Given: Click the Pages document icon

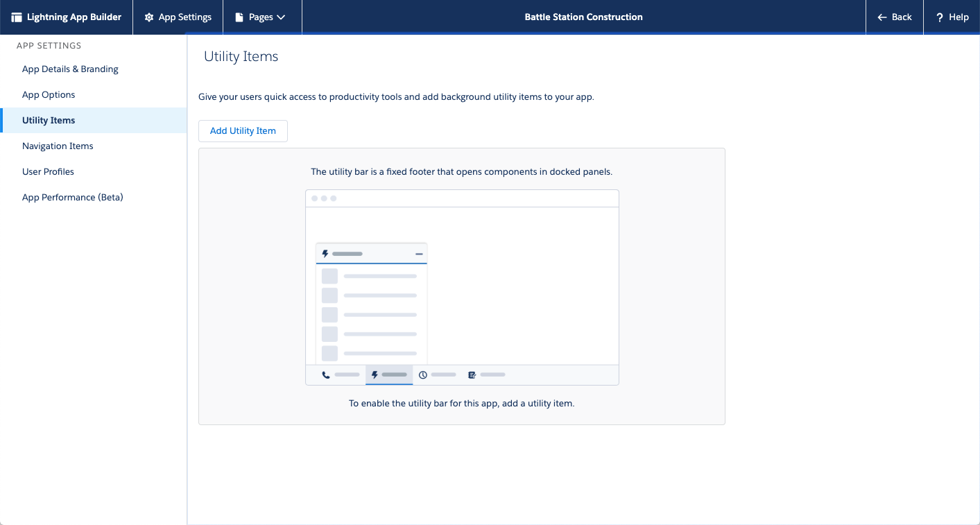Looking at the screenshot, I should (239, 17).
